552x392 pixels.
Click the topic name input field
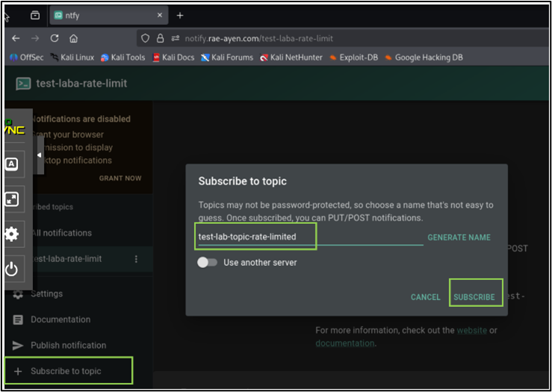(x=311, y=237)
